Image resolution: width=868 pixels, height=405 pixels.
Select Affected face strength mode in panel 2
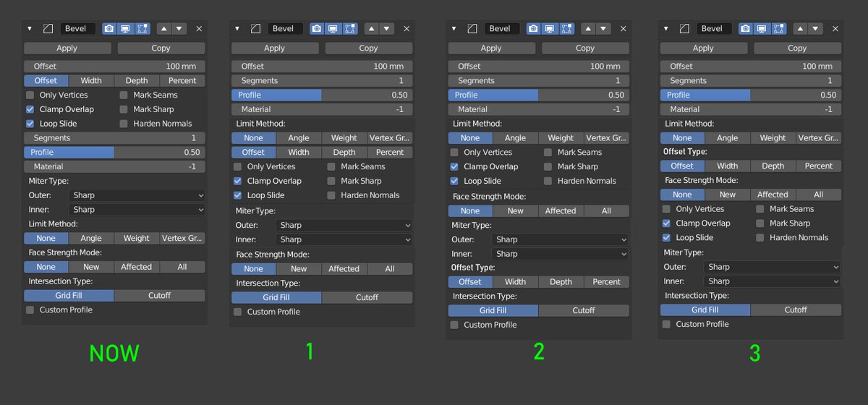pos(561,210)
